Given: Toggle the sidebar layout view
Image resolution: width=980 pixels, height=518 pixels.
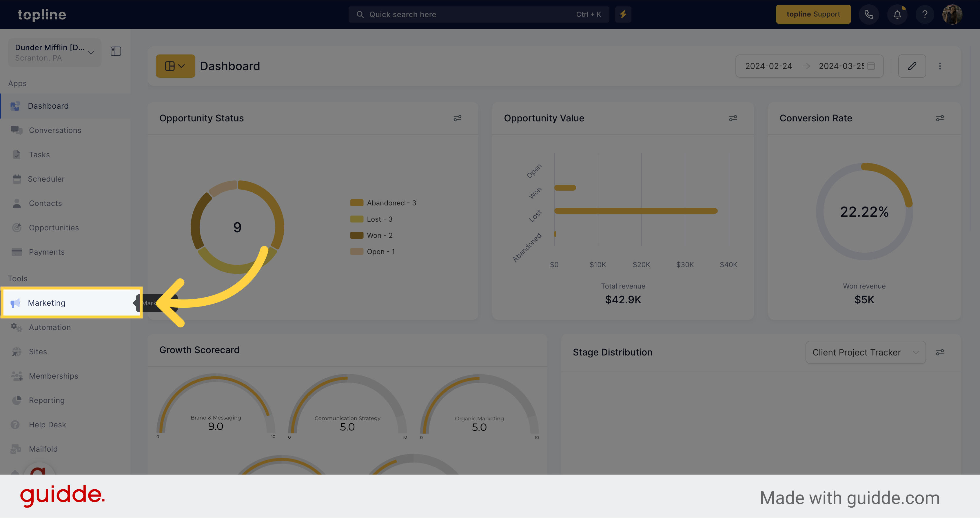Looking at the screenshot, I should [116, 51].
